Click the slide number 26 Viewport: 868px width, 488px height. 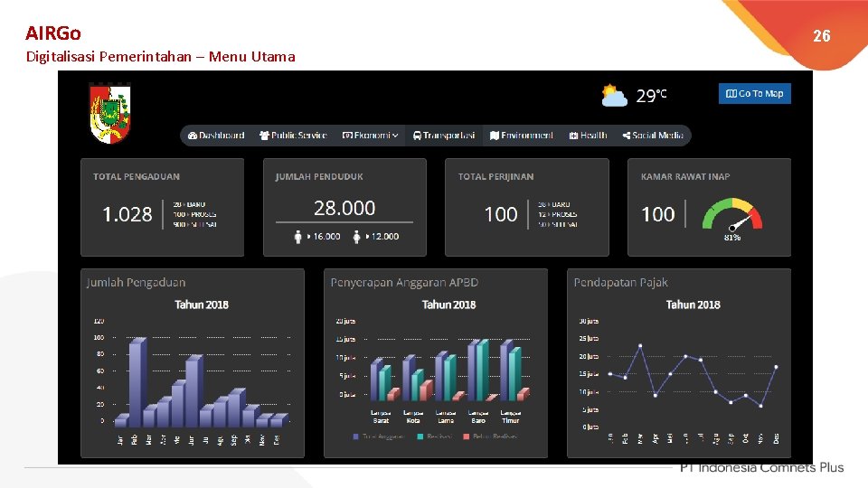coord(822,36)
